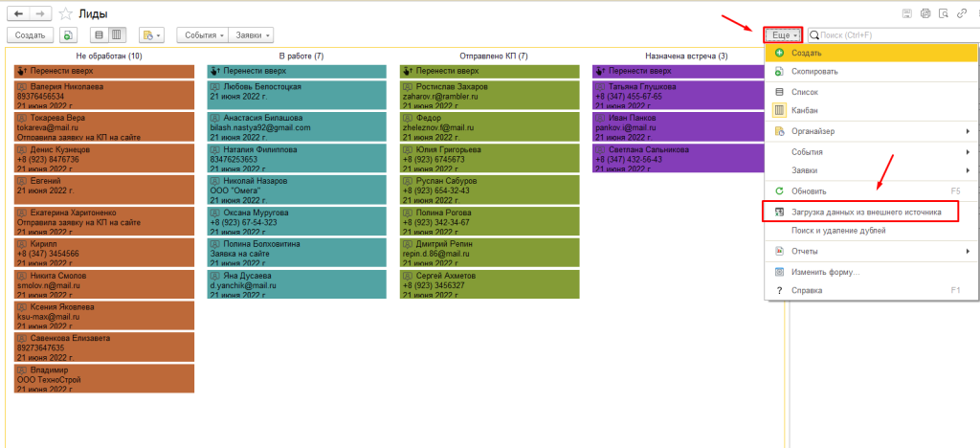The image size is (980, 448).
Task: Click the Еще button
Action: pos(782,35)
